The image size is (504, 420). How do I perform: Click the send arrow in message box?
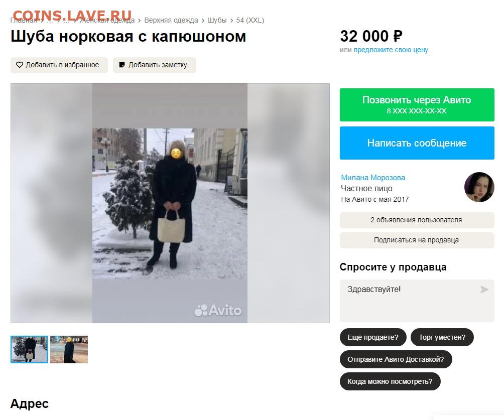point(484,290)
